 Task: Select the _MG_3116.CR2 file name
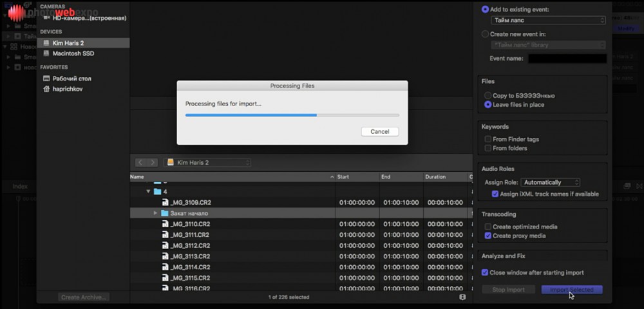click(x=190, y=288)
